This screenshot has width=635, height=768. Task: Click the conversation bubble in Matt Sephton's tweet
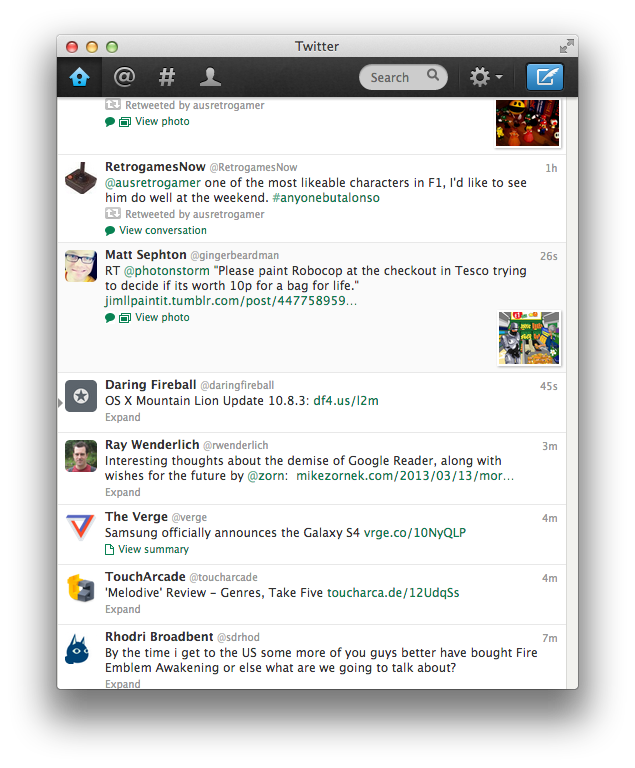coord(110,318)
